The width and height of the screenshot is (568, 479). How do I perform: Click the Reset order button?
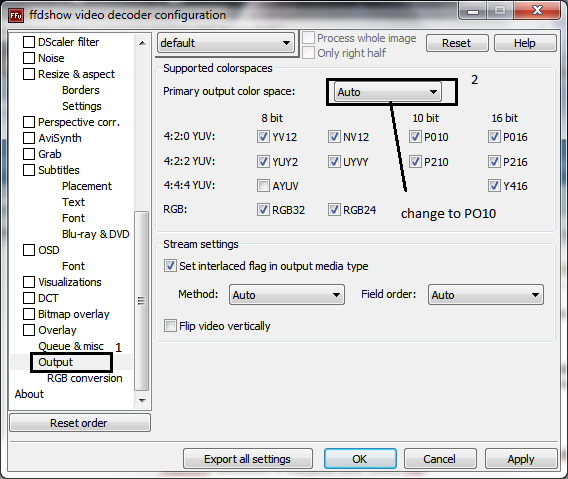tap(79, 423)
